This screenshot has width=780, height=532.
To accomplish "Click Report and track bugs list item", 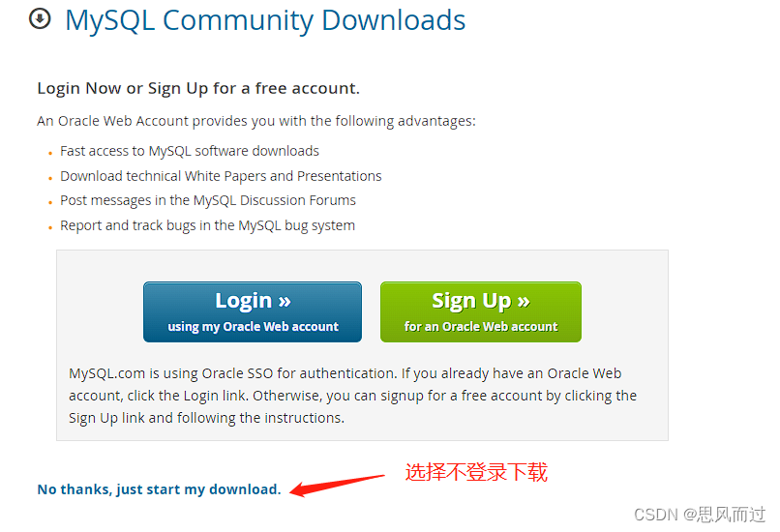I will point(207,225).
